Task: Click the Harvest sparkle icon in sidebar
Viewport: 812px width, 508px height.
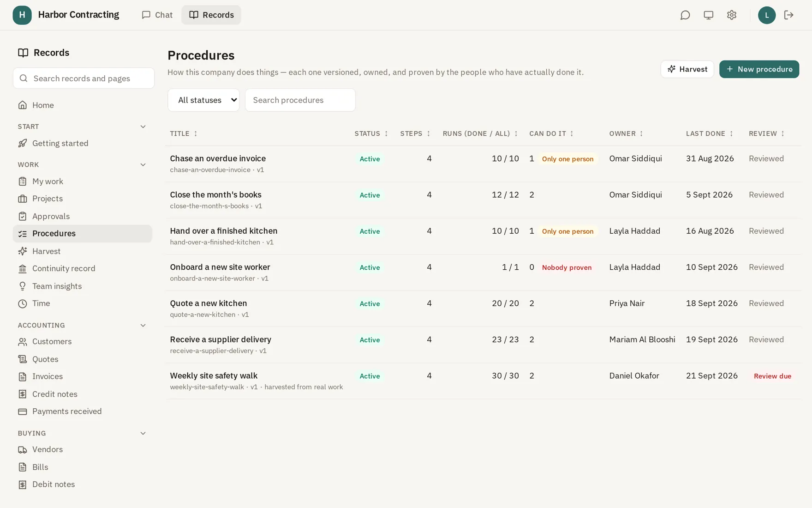Action: tap(23, 251)
